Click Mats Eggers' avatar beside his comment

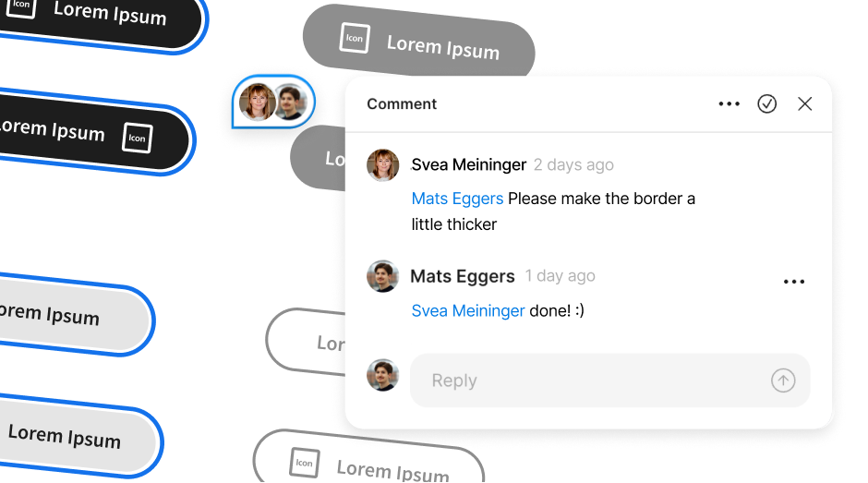(x=383, y=276)
